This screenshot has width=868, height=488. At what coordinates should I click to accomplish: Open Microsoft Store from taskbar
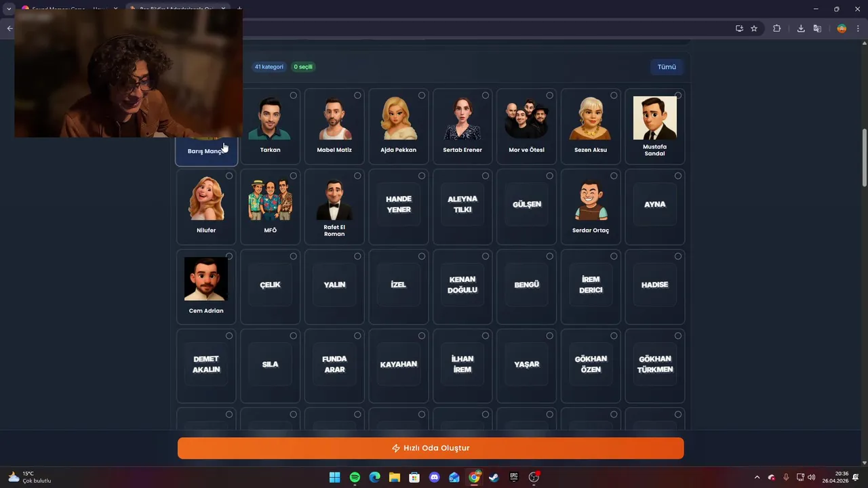pos(414,477)
